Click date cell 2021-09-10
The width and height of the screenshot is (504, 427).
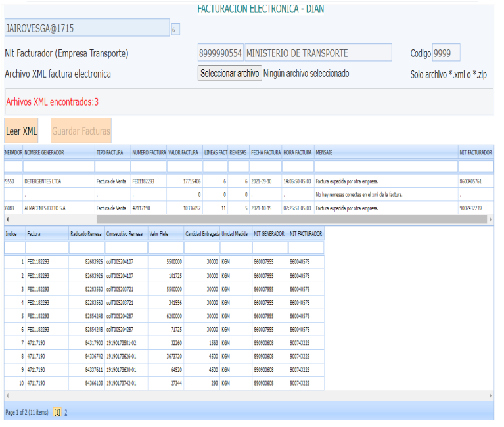[266, 181]
